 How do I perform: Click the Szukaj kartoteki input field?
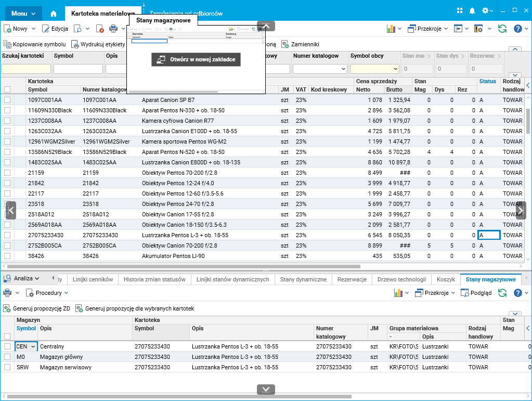[x=26, y=69]
